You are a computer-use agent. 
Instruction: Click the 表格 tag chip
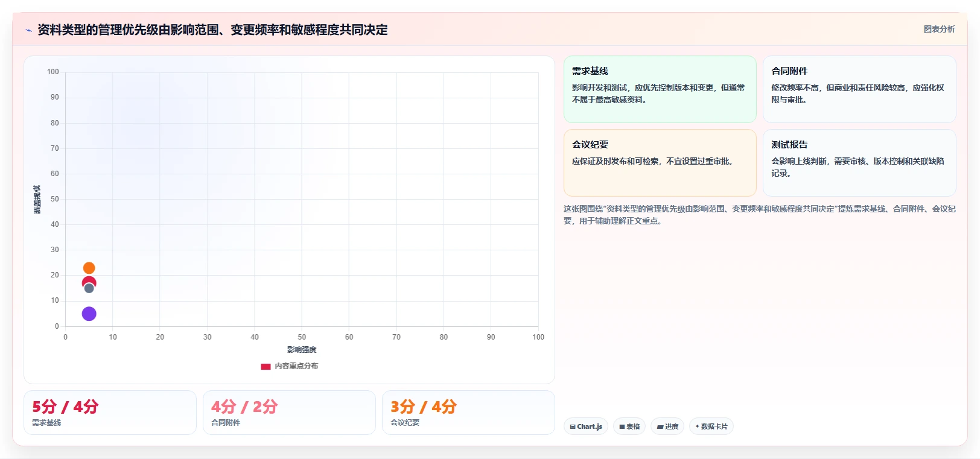(629, 426)
